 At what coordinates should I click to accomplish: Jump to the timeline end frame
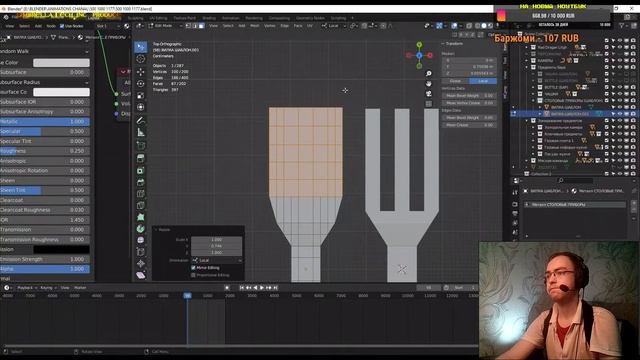(276, 288)
